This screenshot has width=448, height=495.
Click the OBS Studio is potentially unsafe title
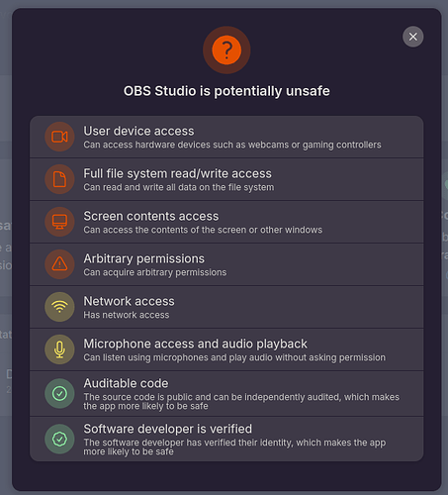click(x=226, y=91)
